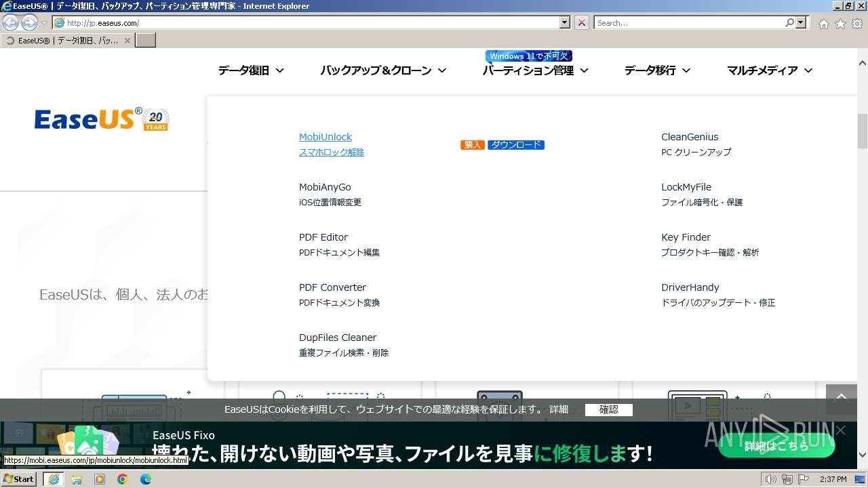Open Key Finder product link
The image size is (868, 488).
(686, 237)
